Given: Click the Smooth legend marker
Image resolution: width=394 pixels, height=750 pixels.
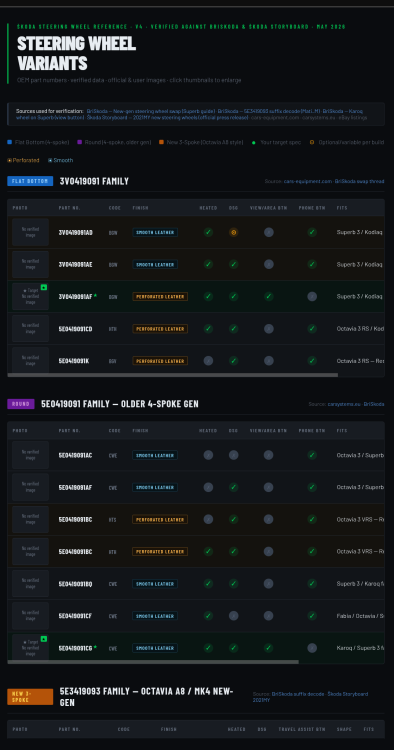Looking at the screenshot, I should [x=50, y=160].
